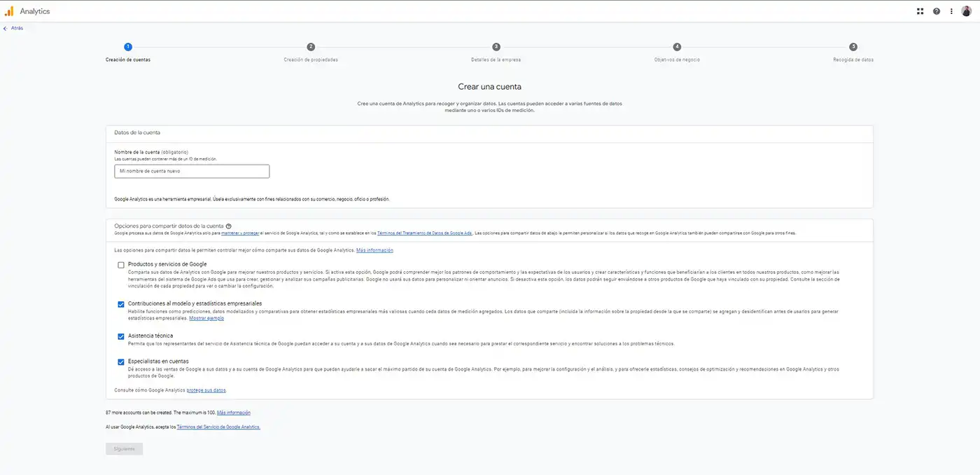This screenshot has width=980, height=475.
Task: Click the back arrow labeled Atrás
Action: pos(13,28)
